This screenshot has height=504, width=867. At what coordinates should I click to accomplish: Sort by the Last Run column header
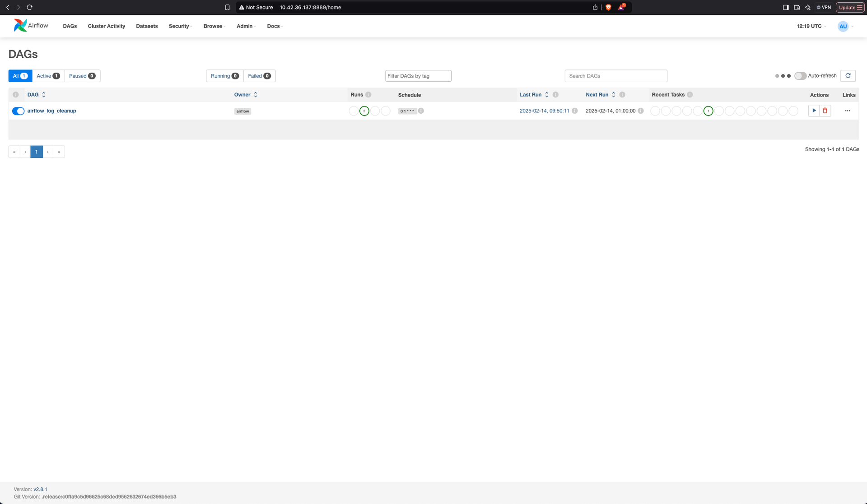pyautogui.click(x=534, y=95)
